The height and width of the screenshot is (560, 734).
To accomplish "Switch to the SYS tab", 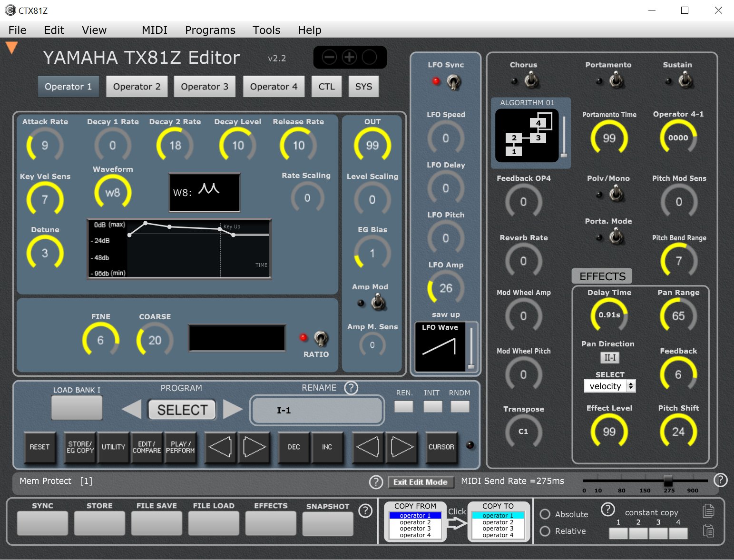I will [x=364, y=87].
